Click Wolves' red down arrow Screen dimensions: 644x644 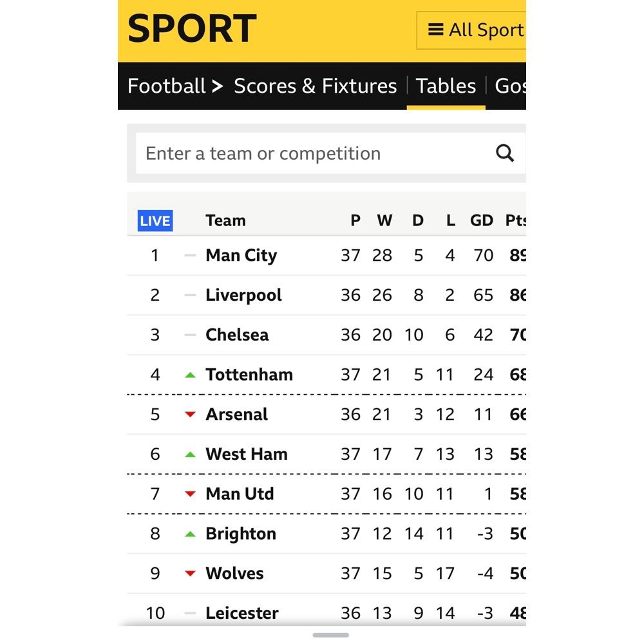pos(190,573)
